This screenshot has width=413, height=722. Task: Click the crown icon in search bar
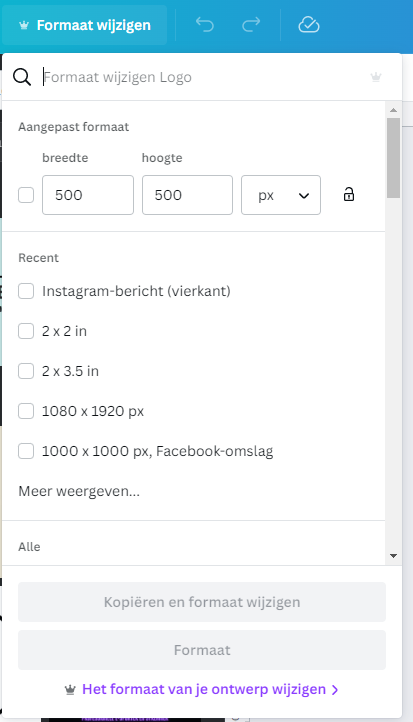[x=376, y=77]
